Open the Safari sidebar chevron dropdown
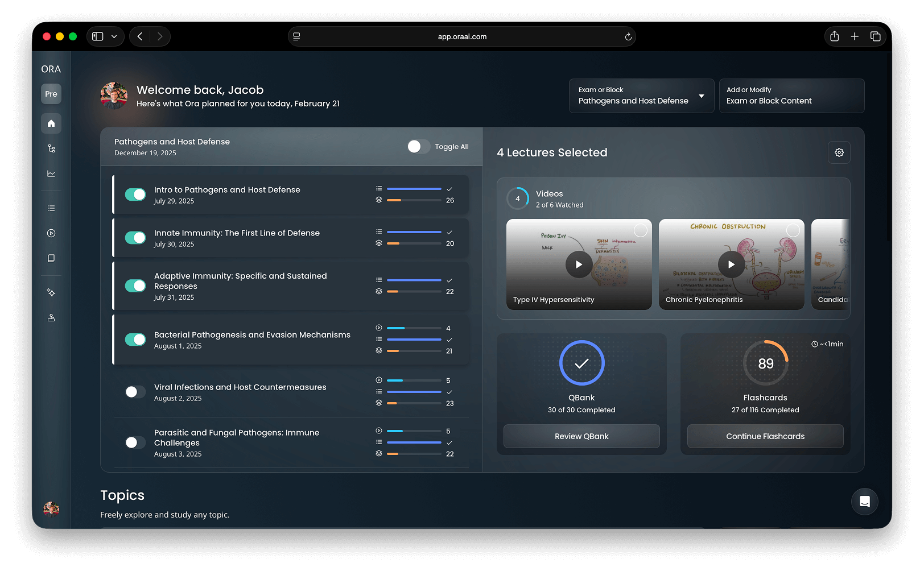924x571 pixels. click(x=114, y=36)
